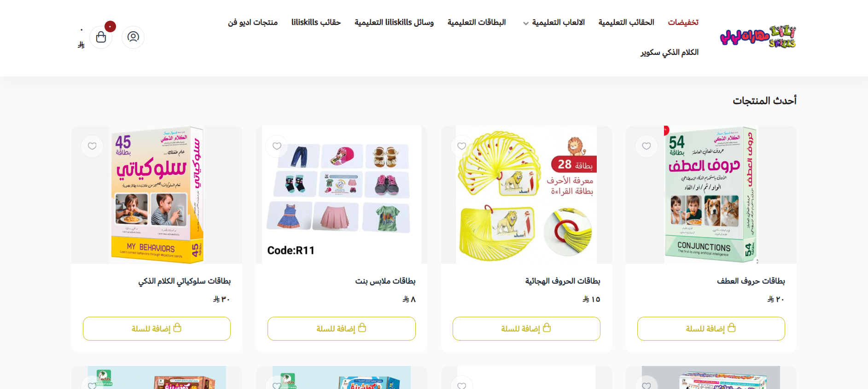Favorite the بطاقات ملابس بنت product heart
The height and width of the screenshot is (389, 868).
click(277, 146)
